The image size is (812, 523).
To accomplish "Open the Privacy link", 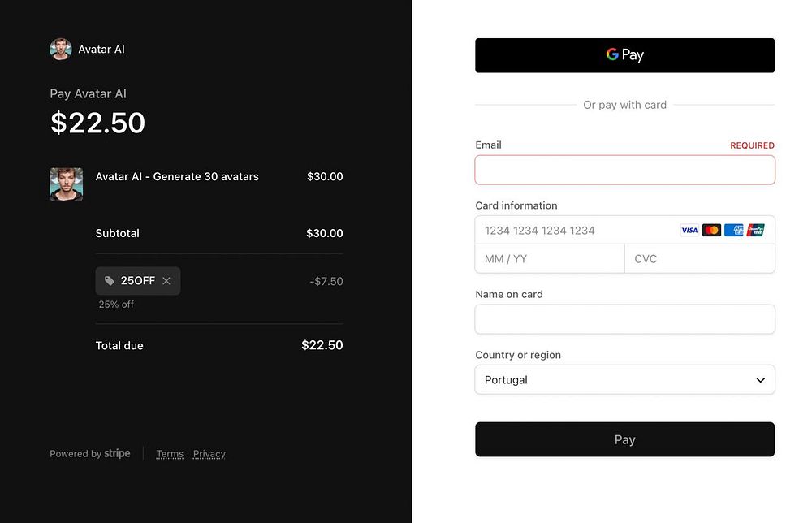I will click(209, 454).
